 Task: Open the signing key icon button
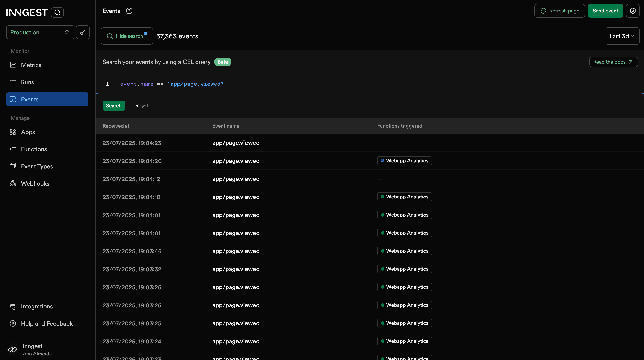[83, 32]
